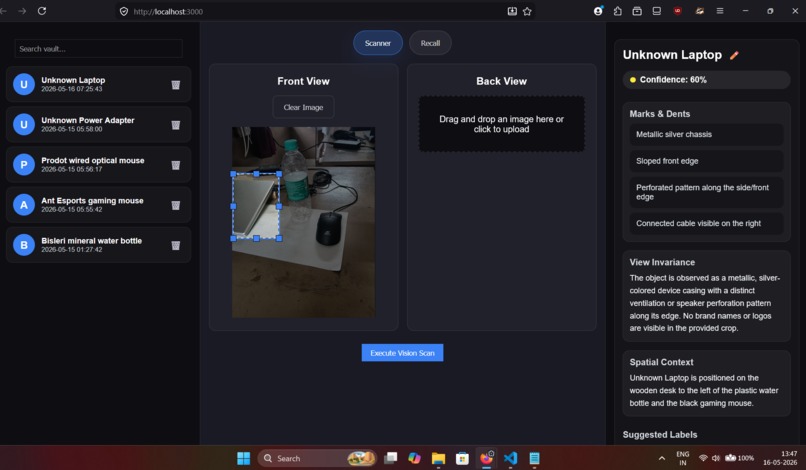Open the Firefox account icon

tap(598, 11)
